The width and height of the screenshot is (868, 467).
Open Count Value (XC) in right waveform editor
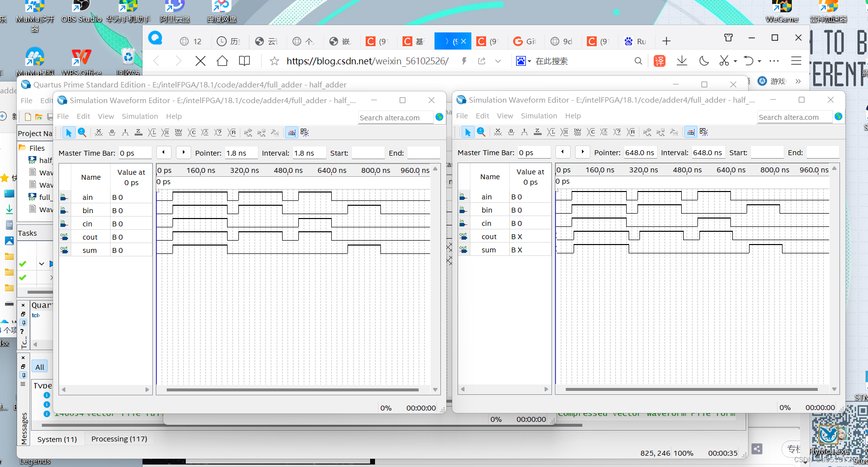591,132
